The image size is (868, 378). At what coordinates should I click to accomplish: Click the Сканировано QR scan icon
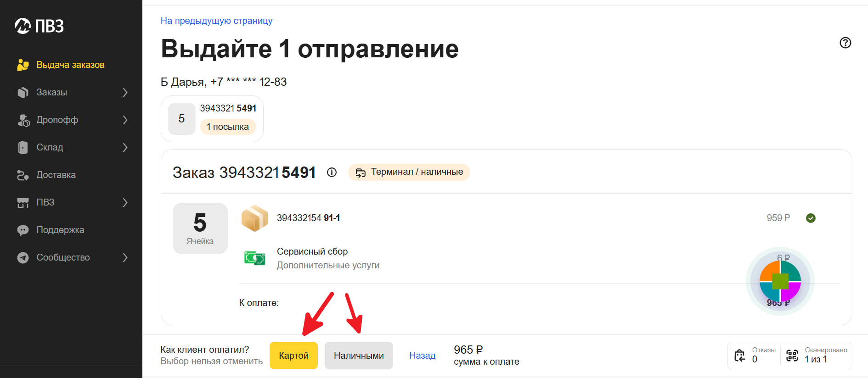click(x=792, y=356)
